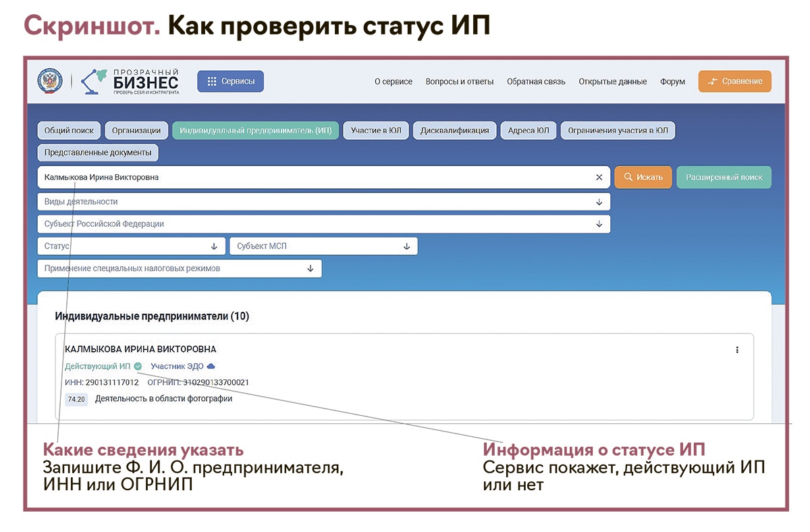The height and width of the screenshot is (532, 810).
Task: Open Открытые данные section
Action: coord(613,82)
